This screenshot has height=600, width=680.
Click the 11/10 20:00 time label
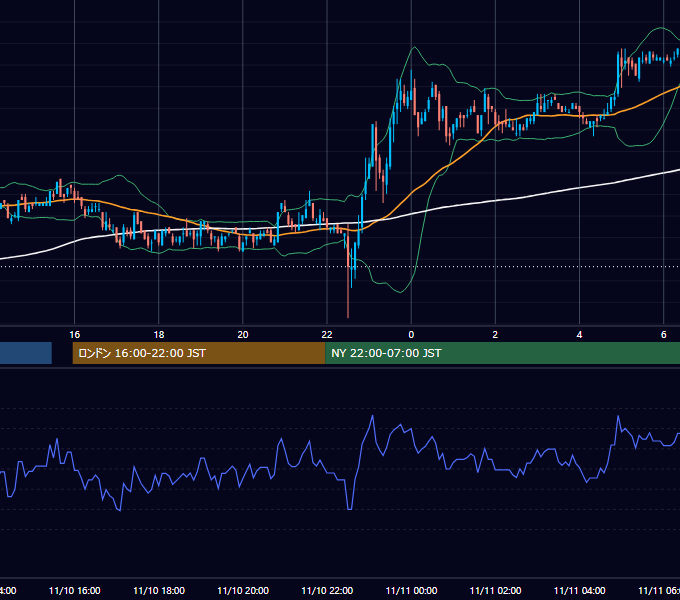click(243, 590)
